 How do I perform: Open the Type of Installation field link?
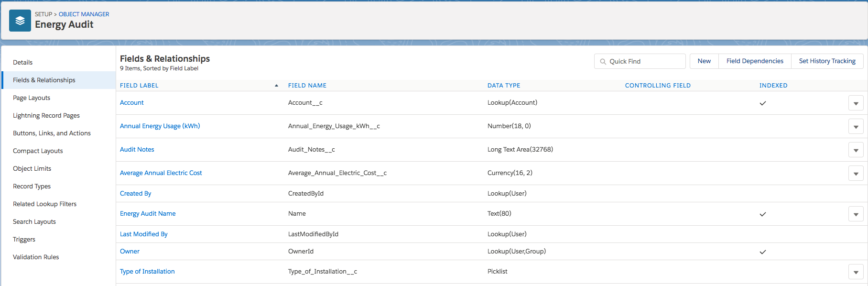click(147, 271)
